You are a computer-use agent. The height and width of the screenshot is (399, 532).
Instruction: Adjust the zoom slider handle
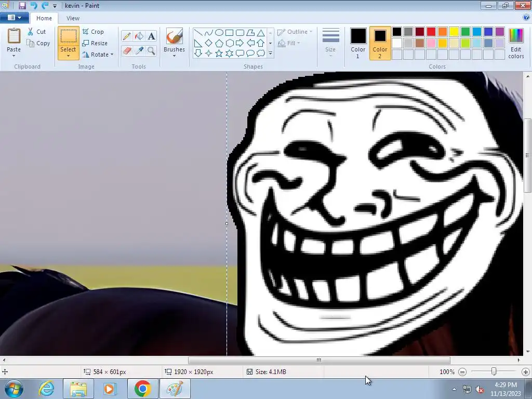point(494,371)
